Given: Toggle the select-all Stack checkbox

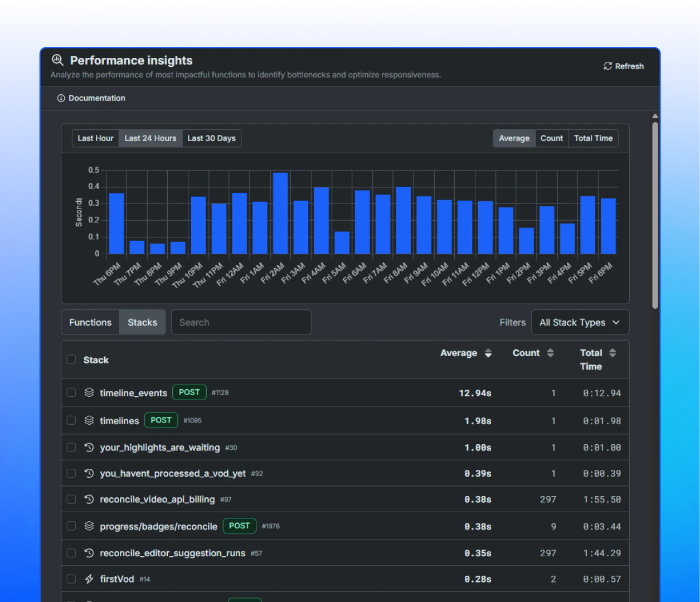Looking at the screenshot, I should point(71,360).
